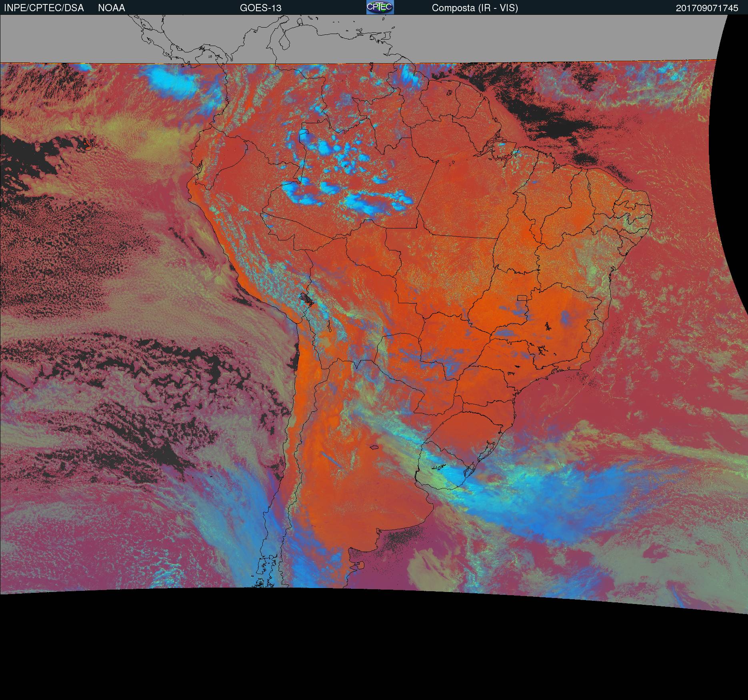
Task: Click the thin blue streak over central Argentina
Action: (x=331, y=459)
